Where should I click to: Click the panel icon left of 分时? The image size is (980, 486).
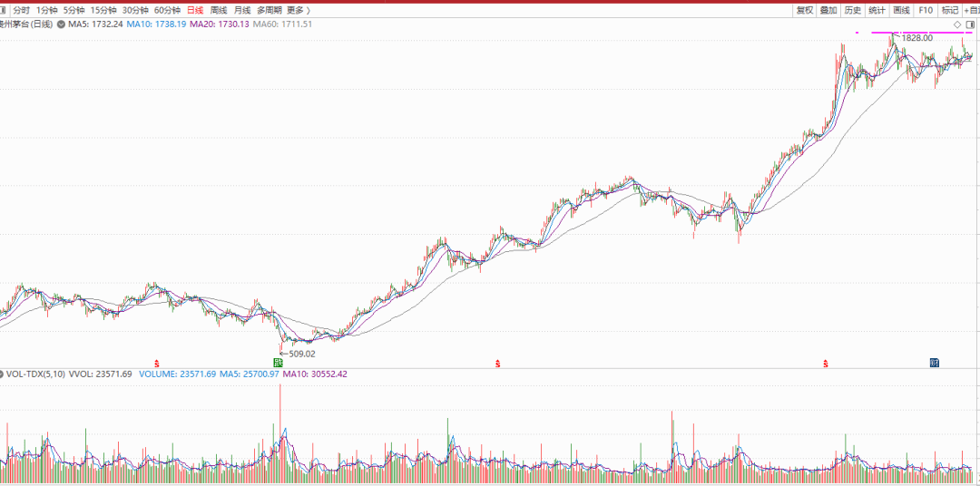pyautogui.click(x=3, y=11)
